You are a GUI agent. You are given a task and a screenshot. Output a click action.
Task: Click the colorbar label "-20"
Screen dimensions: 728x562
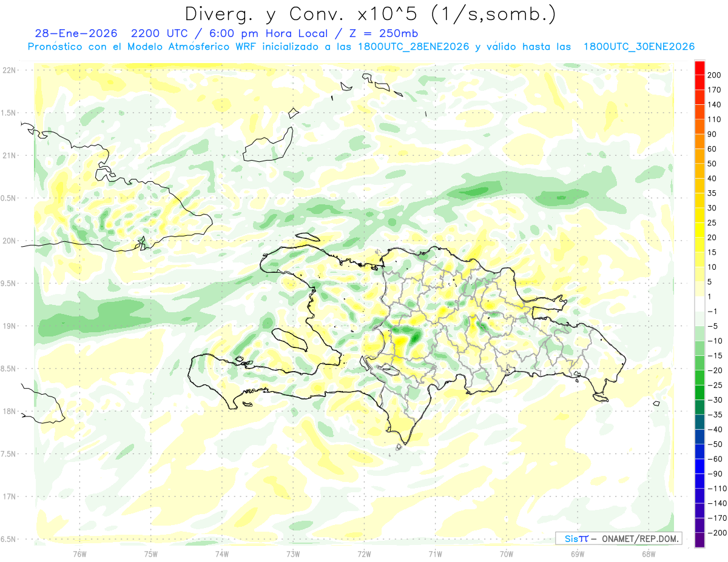pyautogui.click(x=716, y=370)
